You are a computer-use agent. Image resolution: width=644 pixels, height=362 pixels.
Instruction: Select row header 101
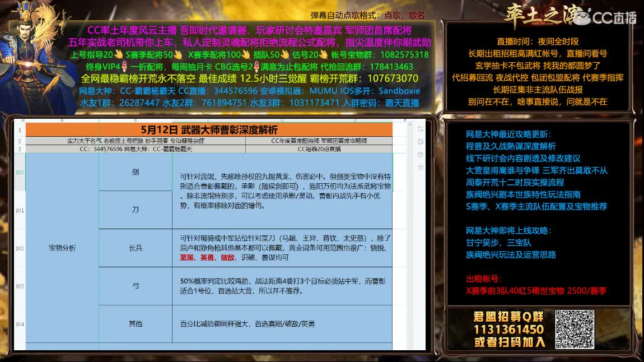20,210
